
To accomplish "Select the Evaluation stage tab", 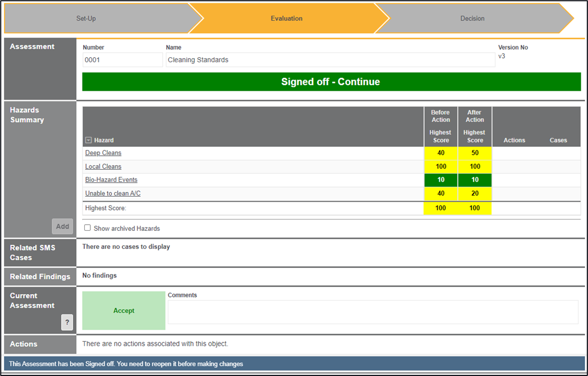I will coord(286,18).
